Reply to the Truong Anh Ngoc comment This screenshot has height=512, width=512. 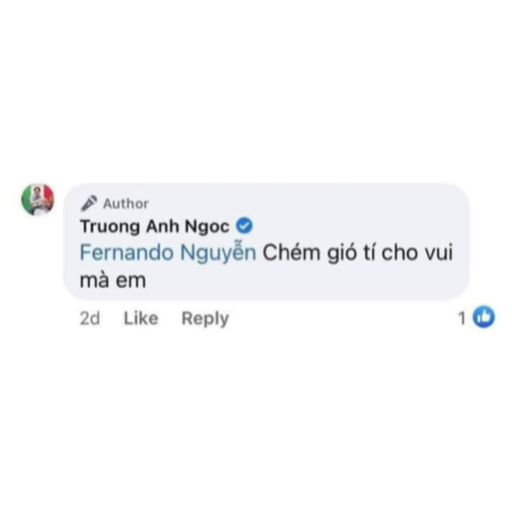tap(205, 319)
